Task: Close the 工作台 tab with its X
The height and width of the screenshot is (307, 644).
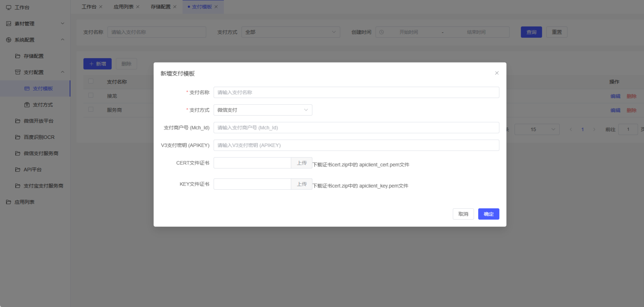Action: (x=101, y=7)
